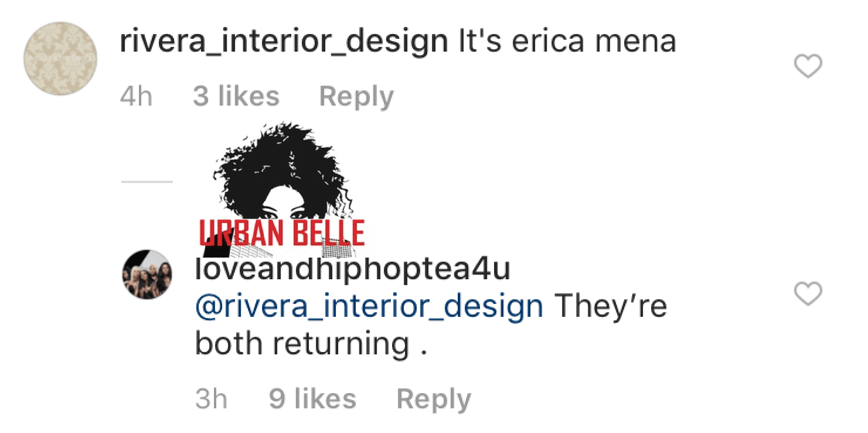View who gave the 9 likes
868x433 pixels.
tap(312, 400)
